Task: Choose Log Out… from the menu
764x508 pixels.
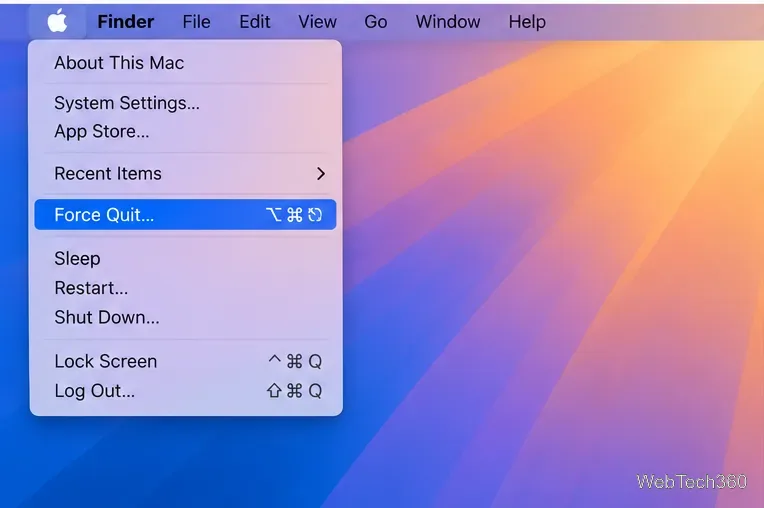Action: tap(185, 391)
